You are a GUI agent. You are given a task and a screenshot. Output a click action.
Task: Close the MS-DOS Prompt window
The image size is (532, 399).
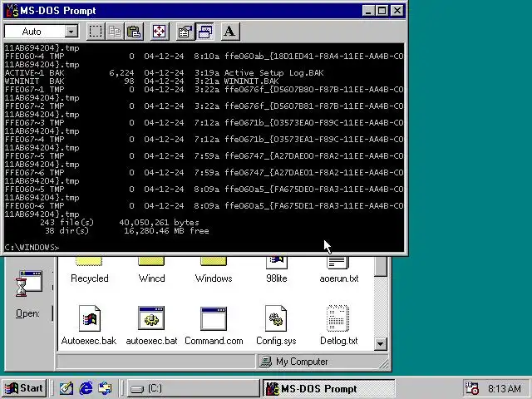397,11
